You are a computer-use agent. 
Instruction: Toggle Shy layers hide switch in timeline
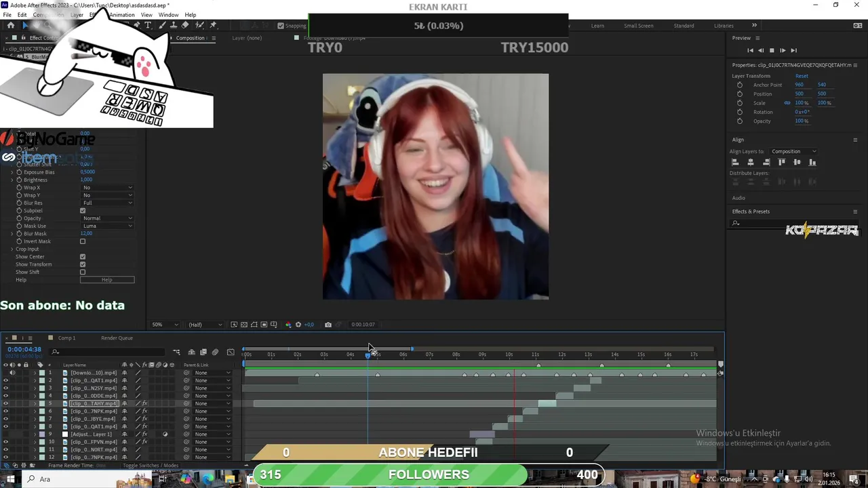click(191, 352)
